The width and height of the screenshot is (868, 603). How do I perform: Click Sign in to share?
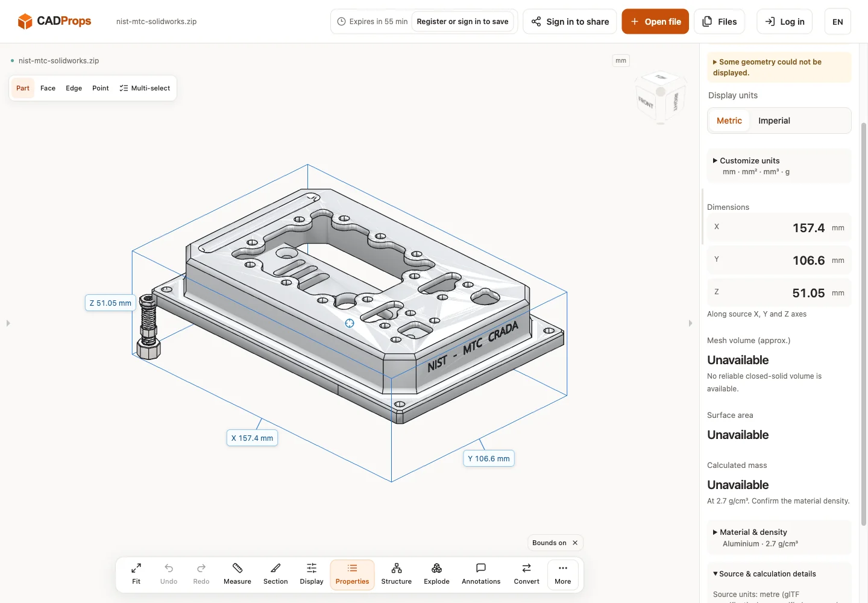tap(570, 22)
